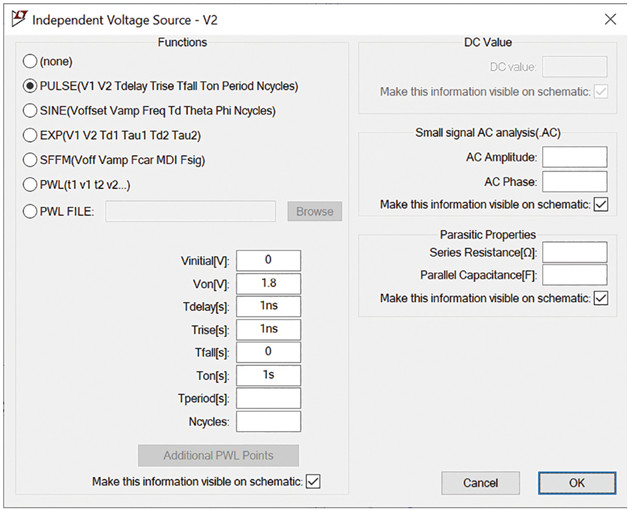Click the disabled Browse button
This screenshot has width=630, height=511.
[315, 211]
